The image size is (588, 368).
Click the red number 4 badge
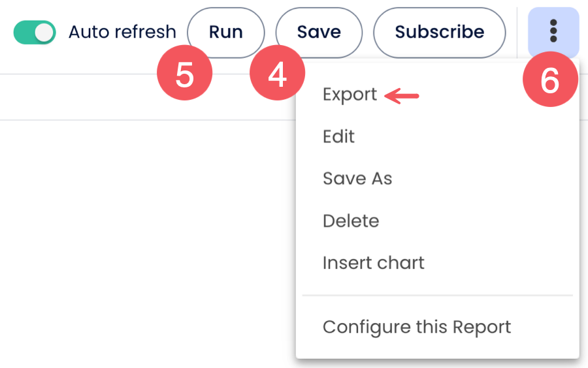278,76
